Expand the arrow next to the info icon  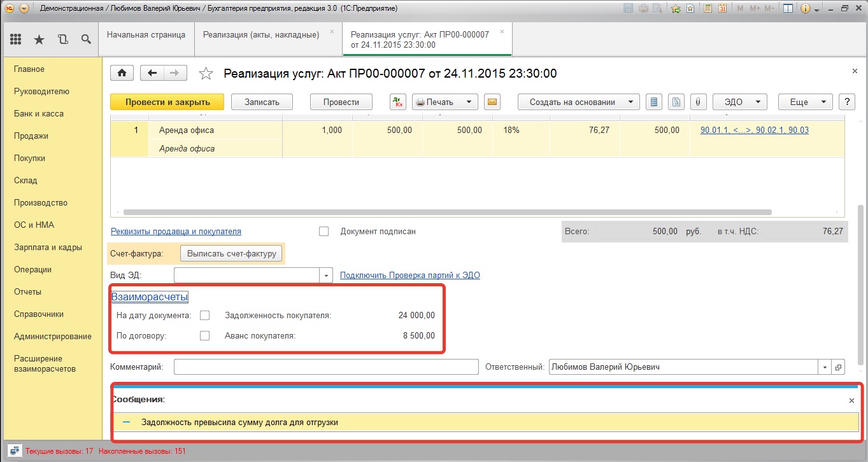816,9
